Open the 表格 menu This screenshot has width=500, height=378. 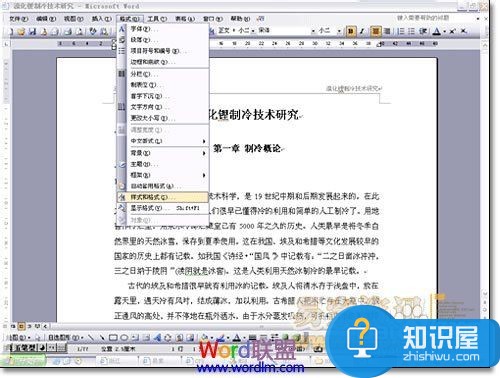pyautogui.click(x=185, y=19)
